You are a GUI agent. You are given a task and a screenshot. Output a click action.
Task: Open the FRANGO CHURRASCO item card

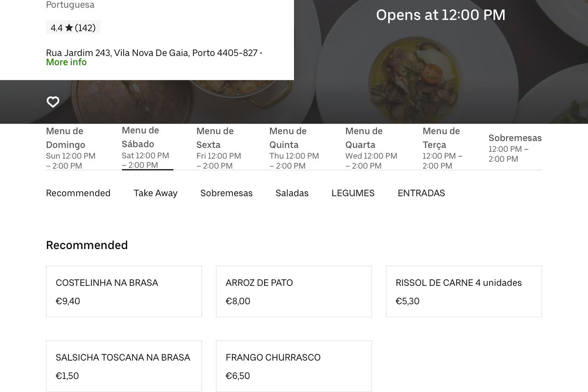click(294, 366)
